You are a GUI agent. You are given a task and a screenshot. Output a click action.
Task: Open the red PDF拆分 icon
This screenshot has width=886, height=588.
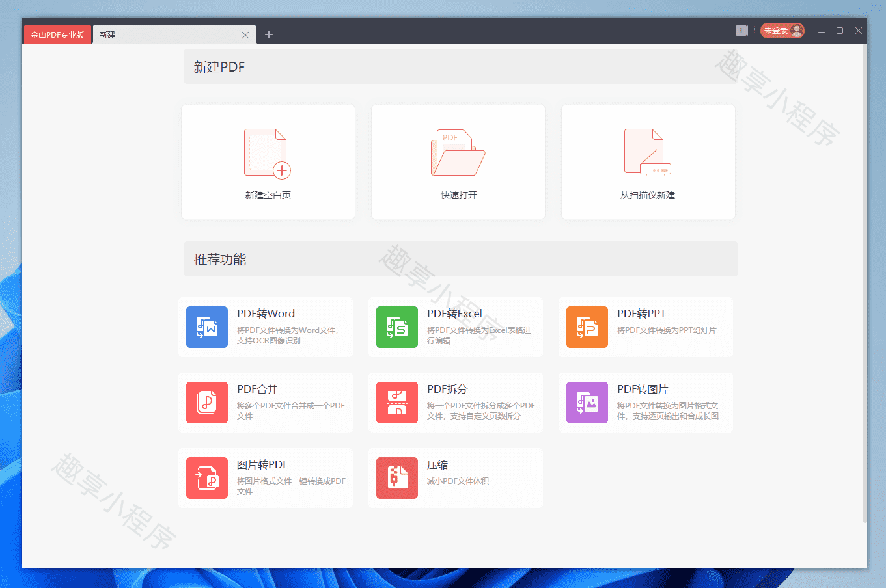[397, 403]
